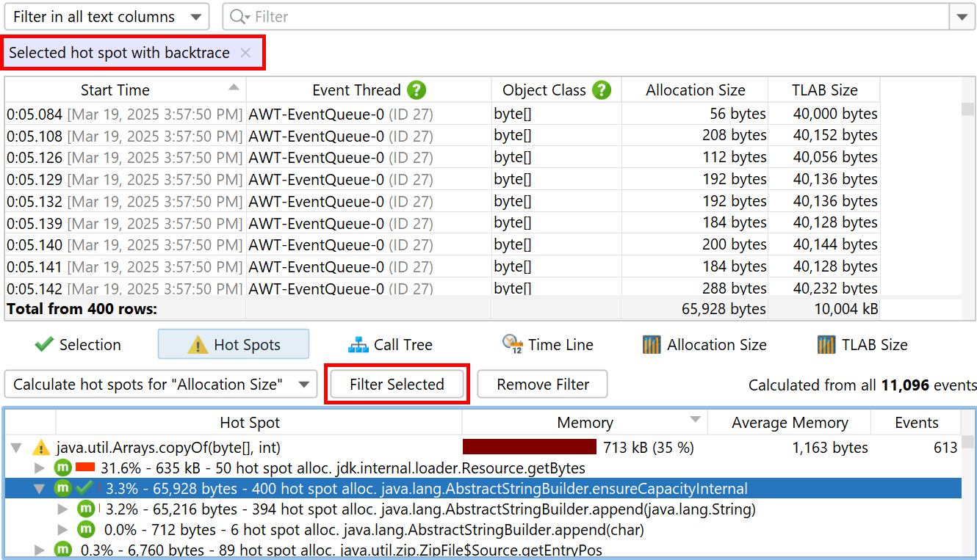Sort by the Start Time column header
Screen dimensions: 977x560
tap(115, 90)
